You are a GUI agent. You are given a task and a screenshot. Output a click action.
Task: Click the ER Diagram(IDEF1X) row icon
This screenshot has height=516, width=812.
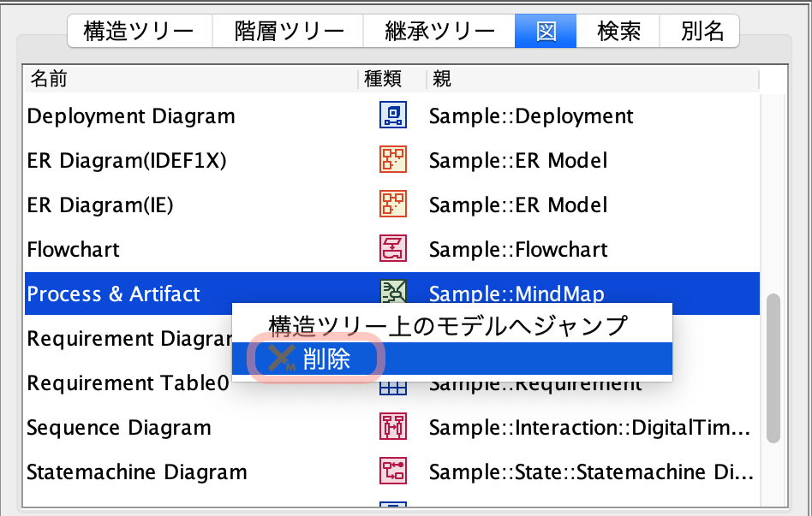click(393, 159)
